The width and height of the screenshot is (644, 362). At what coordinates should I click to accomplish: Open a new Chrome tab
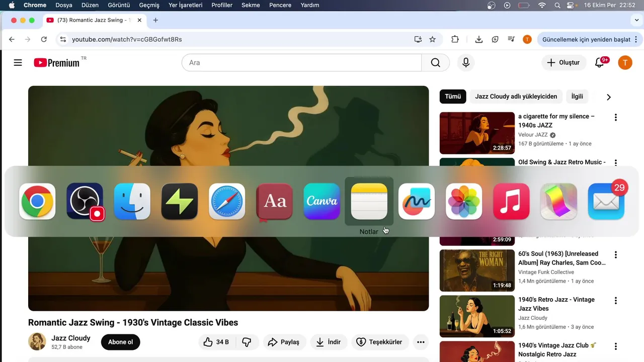click(155, 20)
